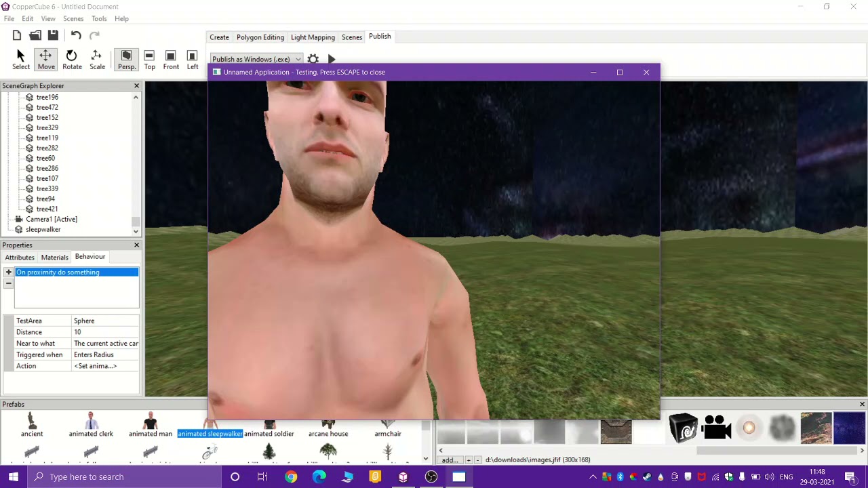Switch to Perspective view
This screenshot has width=868, height=488.
(126, 60)
